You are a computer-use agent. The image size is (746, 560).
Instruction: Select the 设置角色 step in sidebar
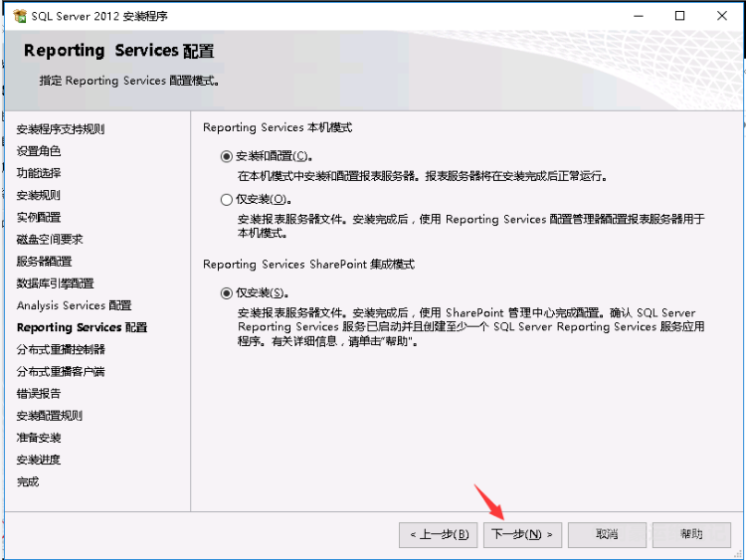(x=39, y=151)
